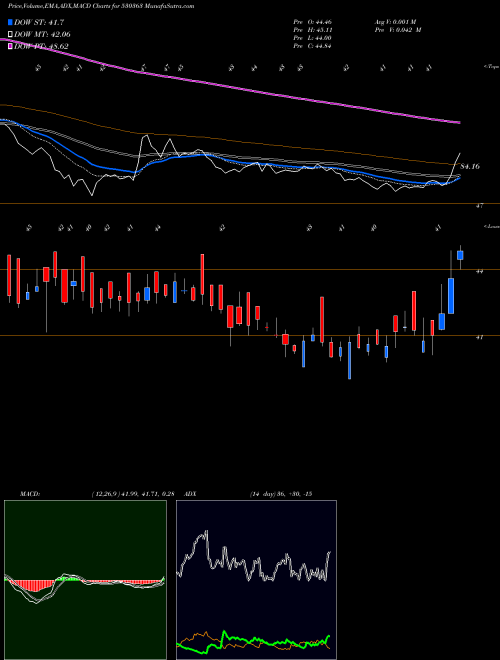Click the blue DOW ST legend swatch

click(x=11, y=22)
